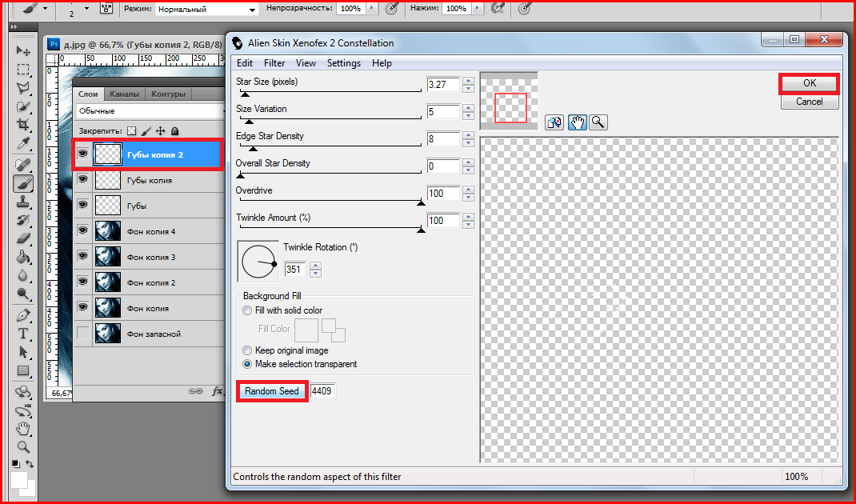Hide the Фон копия 4 layer
Image resolution: width=856 pixels, height=504 pixels.
[82, 230]
